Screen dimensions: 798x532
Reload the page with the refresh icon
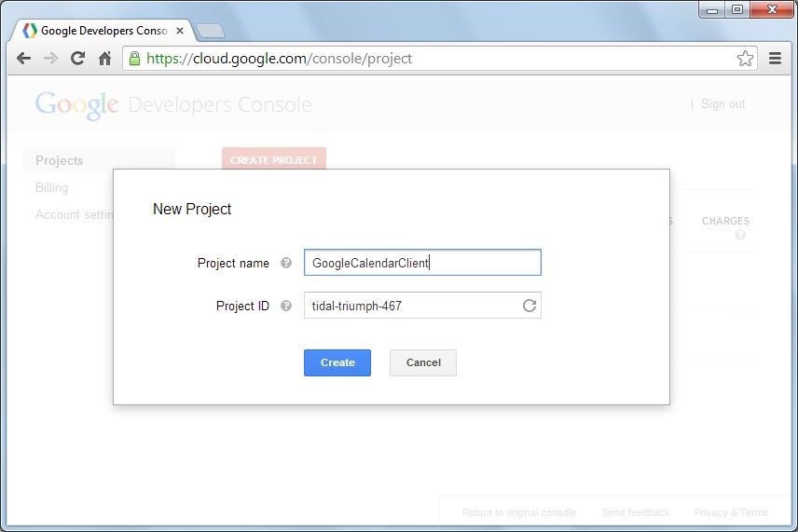78,59
